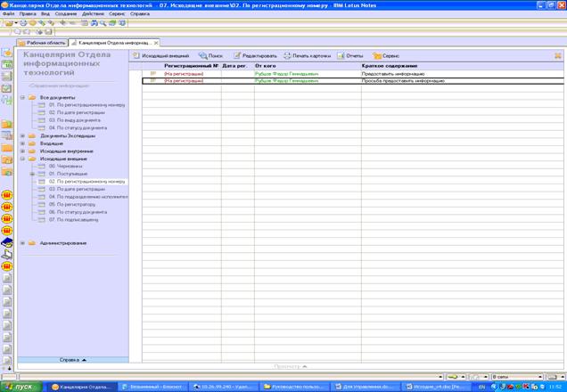
Task: Open the Создание menu
Action: coord(65,13)
